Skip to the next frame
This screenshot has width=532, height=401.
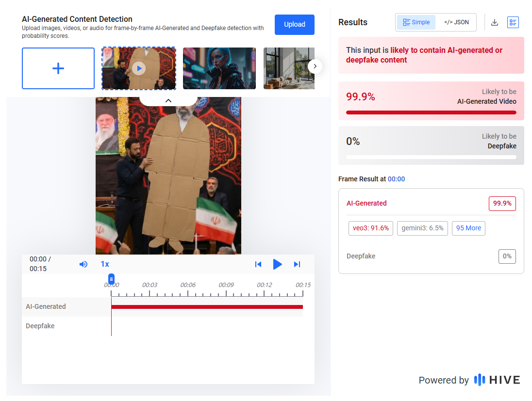click(297, 264)
